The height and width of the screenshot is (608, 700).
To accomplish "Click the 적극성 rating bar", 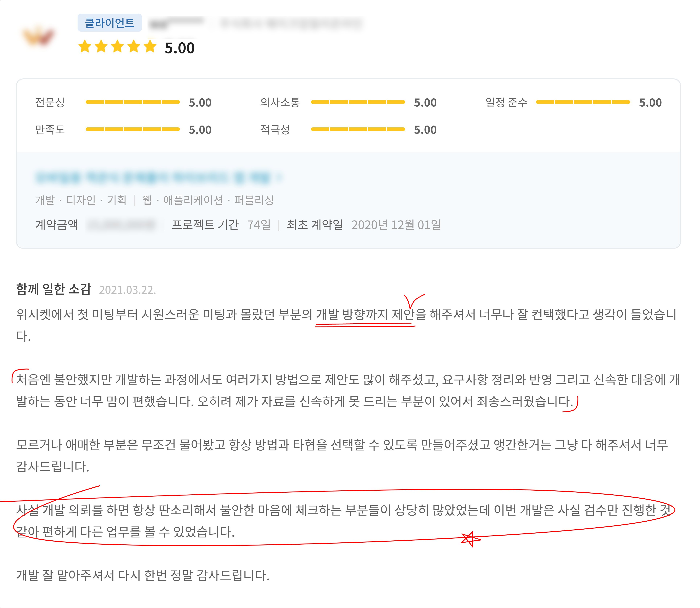I will [x=358, y=129].
